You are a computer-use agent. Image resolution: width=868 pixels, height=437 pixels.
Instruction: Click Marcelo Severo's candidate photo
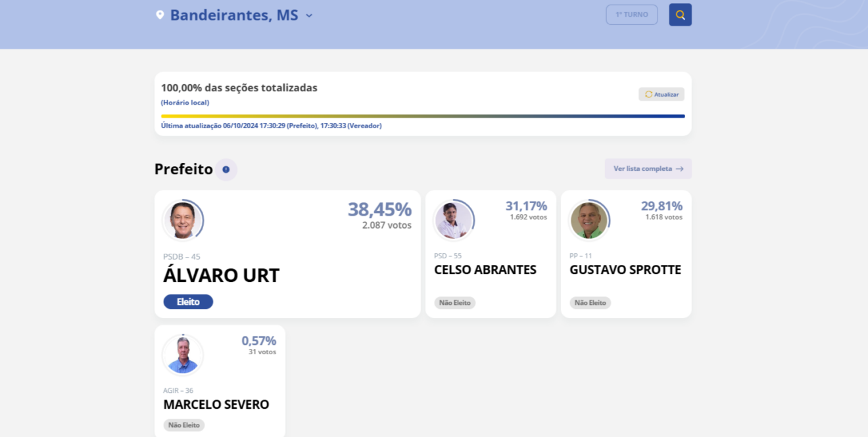pyautogui.click(x=183, y=355)
